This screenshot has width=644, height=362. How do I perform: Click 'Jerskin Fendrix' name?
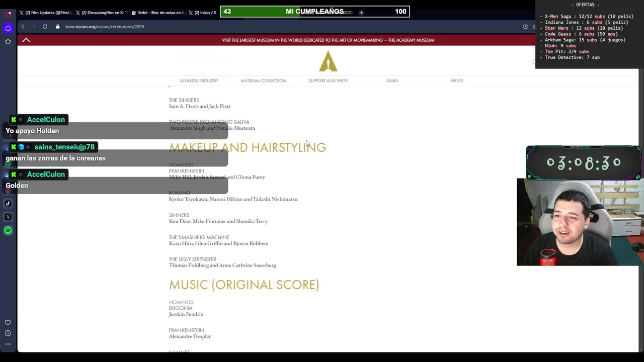click(x=186, y=314)
